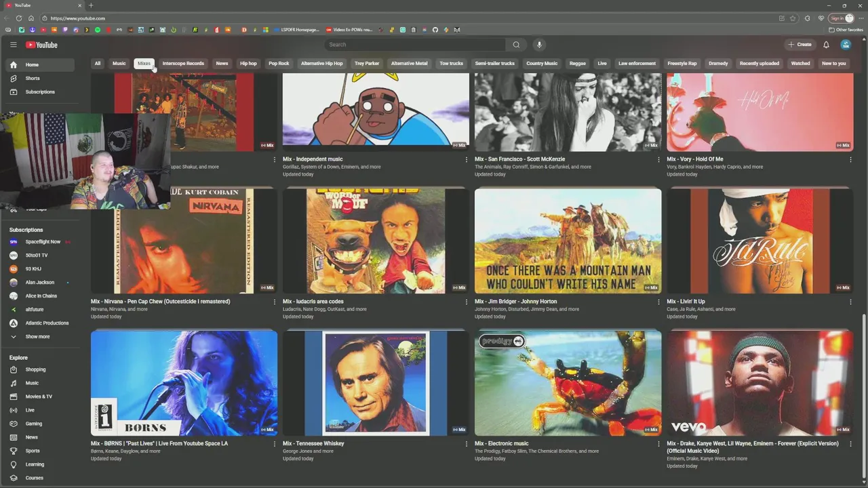Open options for Mix - ludacris area codes
The width and height of the screenshot is (868, 488).
click(467, 302)
